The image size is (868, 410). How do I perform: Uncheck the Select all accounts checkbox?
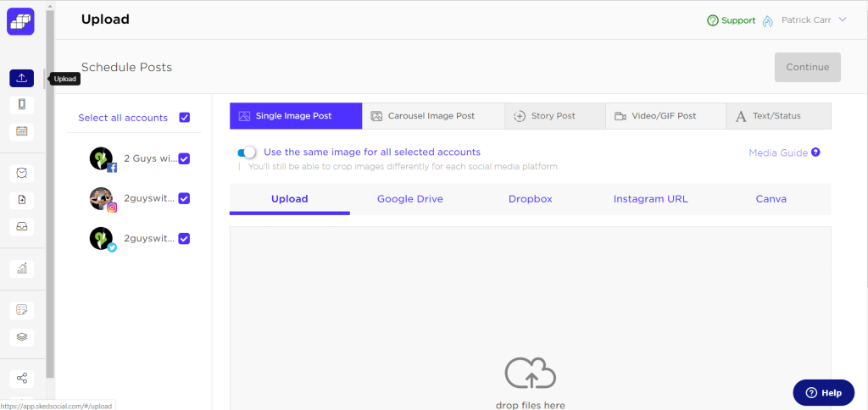click(x=185, y=118)
